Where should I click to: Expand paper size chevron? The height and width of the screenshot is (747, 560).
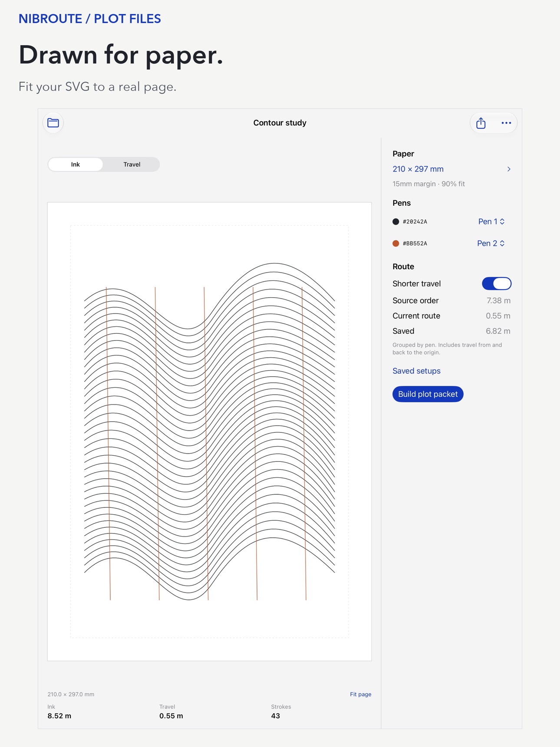[509, 169]
